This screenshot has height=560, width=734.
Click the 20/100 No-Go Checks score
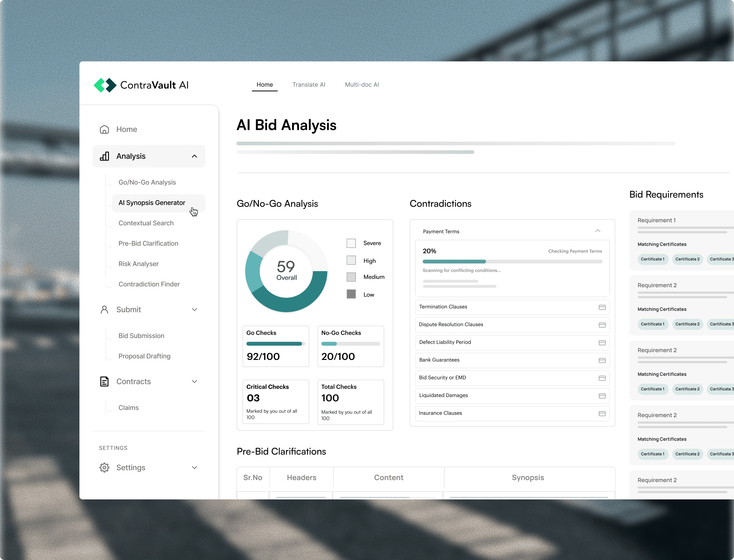[338, 357]
